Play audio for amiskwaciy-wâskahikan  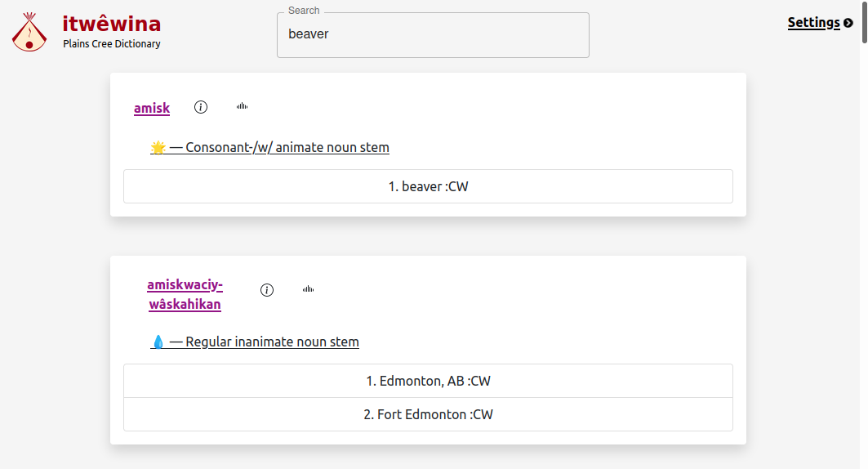point(308,289)
